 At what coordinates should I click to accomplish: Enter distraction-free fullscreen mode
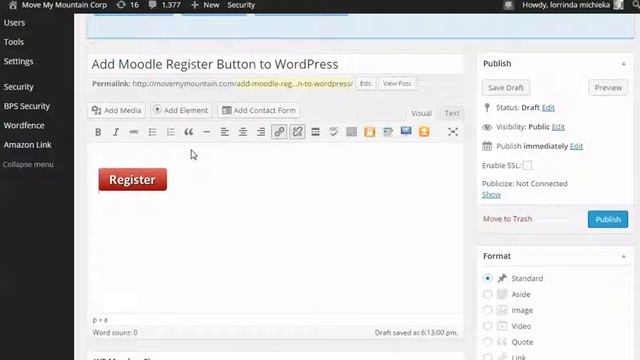[453, 132]
